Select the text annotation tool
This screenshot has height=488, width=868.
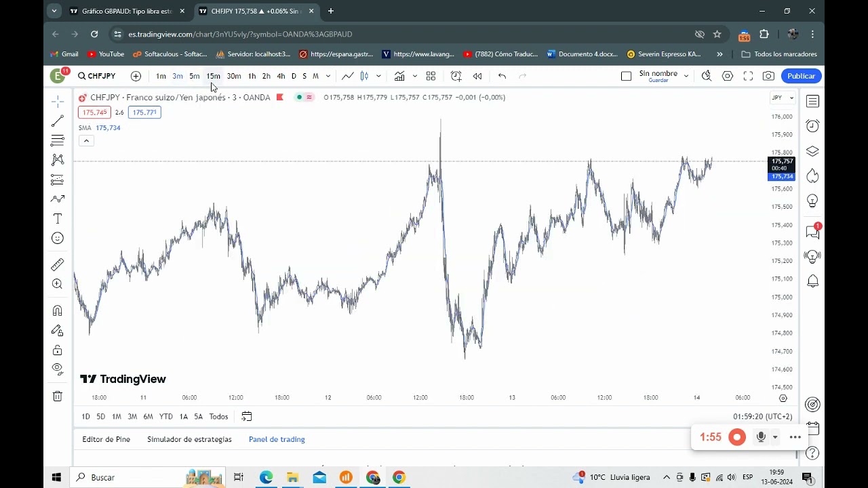(x=58, y=219)
